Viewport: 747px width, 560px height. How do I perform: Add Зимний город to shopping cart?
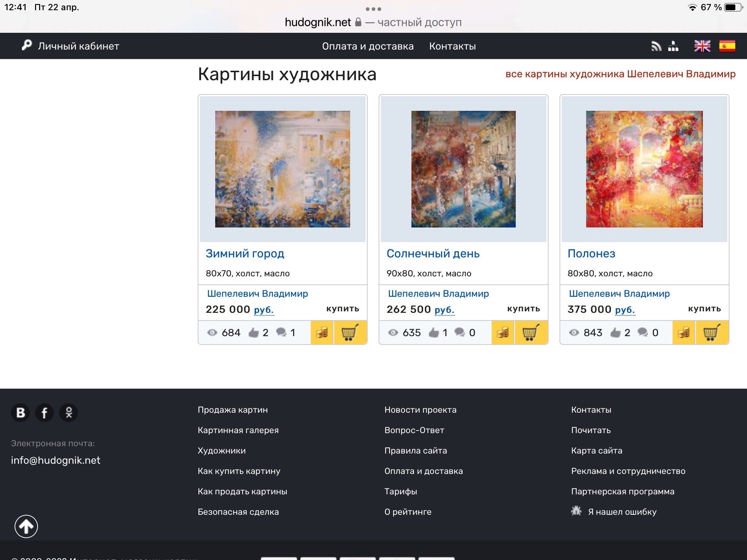pos(350,332)
